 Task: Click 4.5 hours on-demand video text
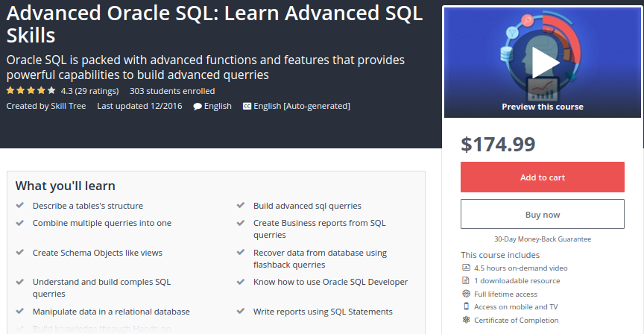521,268
